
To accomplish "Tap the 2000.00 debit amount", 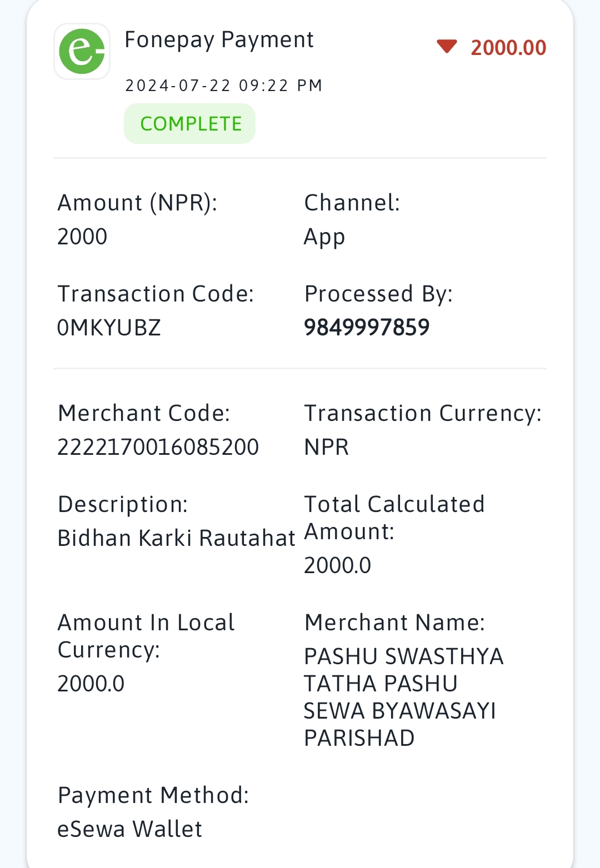I will pos(508,48).
